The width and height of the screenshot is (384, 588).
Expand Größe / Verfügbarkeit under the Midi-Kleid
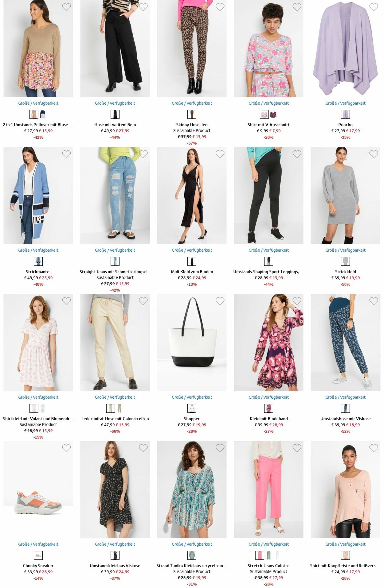click(x=192, y=250)
